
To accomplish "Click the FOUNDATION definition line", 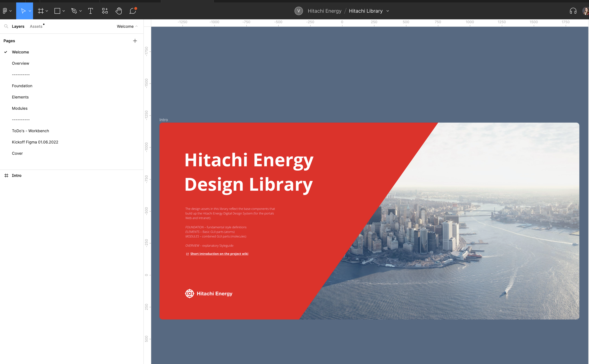I will [x=216, y=227].
